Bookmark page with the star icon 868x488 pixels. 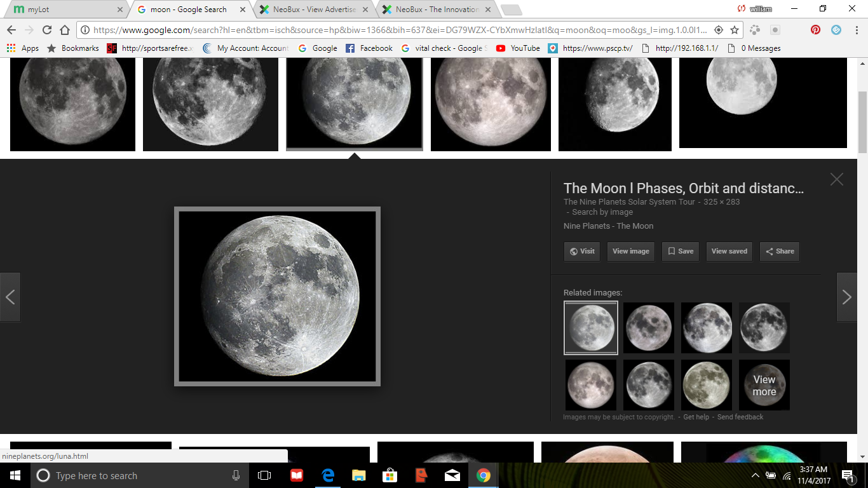click(x=735, y=30)
